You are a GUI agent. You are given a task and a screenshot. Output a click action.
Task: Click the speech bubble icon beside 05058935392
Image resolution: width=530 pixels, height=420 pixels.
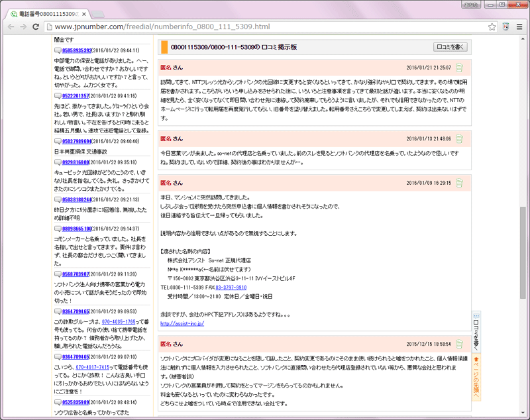[x=58, y=50]
